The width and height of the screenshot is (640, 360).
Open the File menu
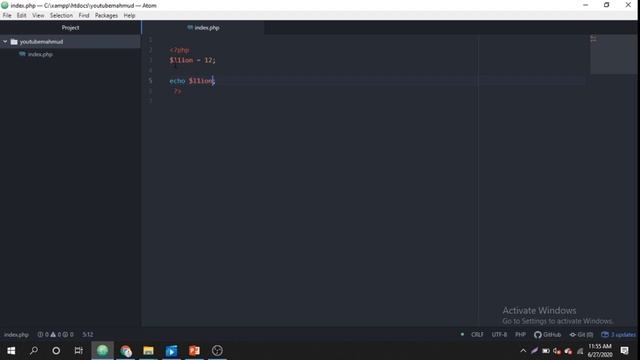(x=7, y=16)
